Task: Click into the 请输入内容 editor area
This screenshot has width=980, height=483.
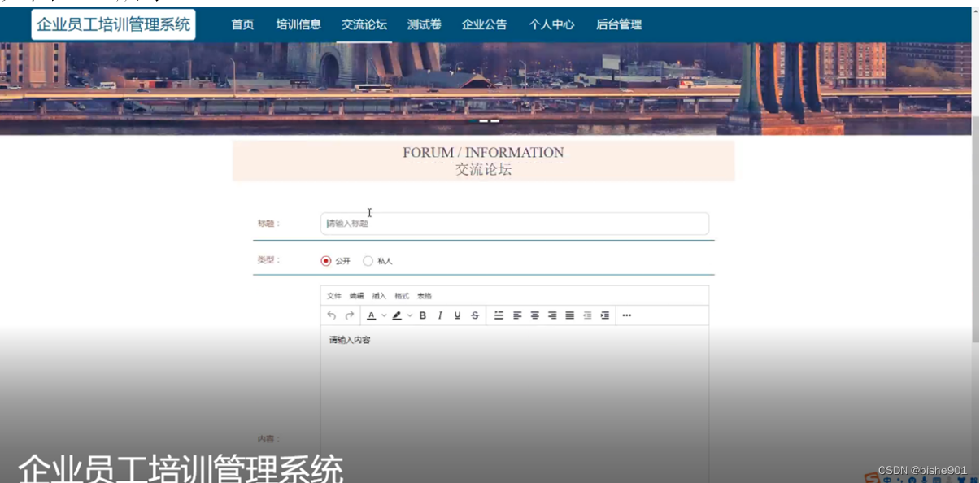Action: (x=515, y=404)
